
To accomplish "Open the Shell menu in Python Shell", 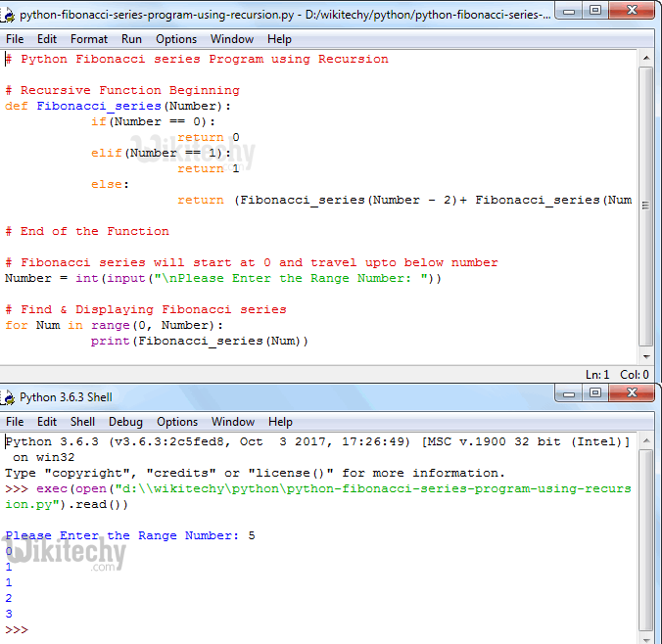I will [82, 422].
